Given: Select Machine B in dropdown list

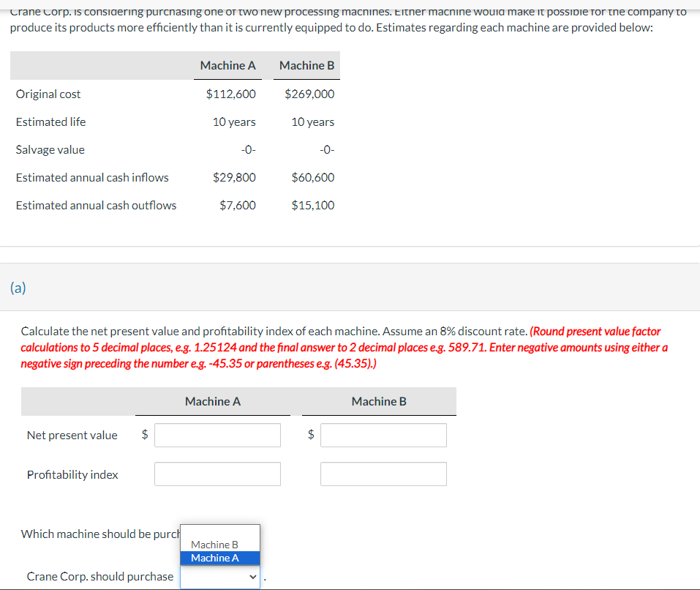Looking at the screenshot, I should pyautogui.click(x=219, y=545).
